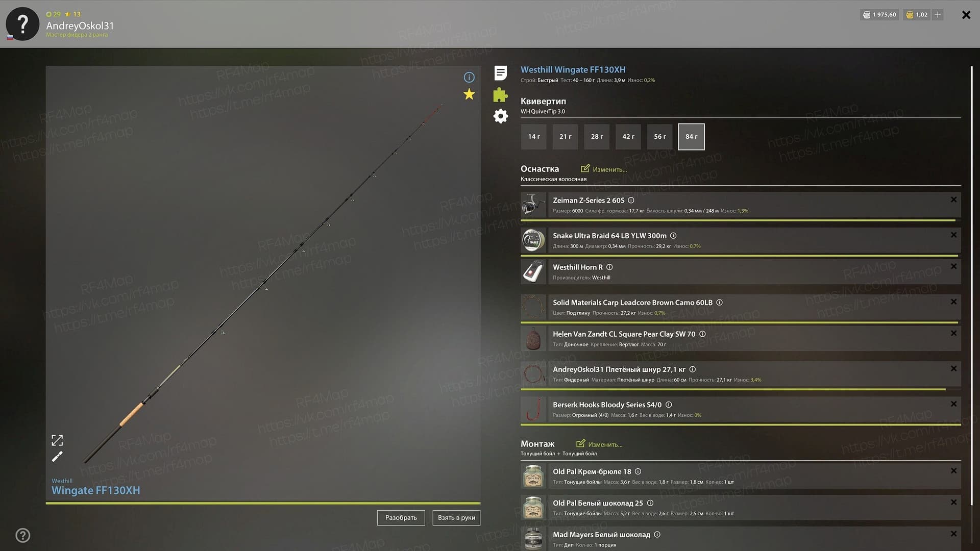Click the pencil rename icon in the preview
The image size is (980, 551).
click(57, 456)
